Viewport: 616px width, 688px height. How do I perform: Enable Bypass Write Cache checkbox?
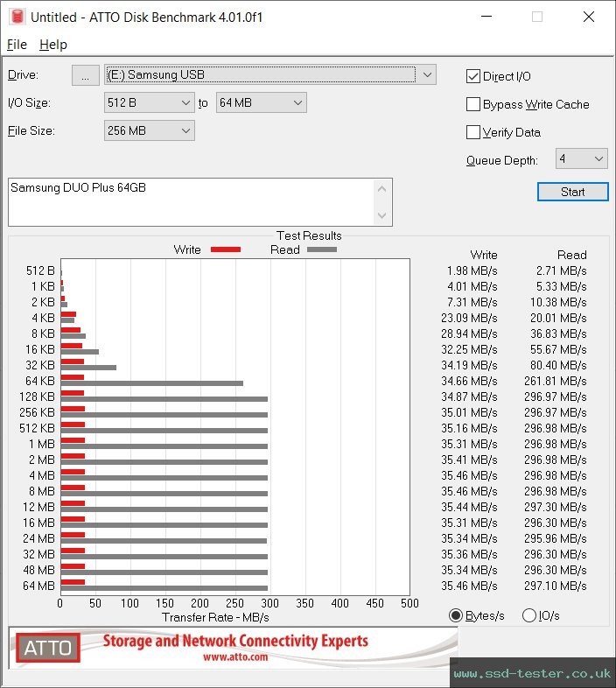click(473, 104)
